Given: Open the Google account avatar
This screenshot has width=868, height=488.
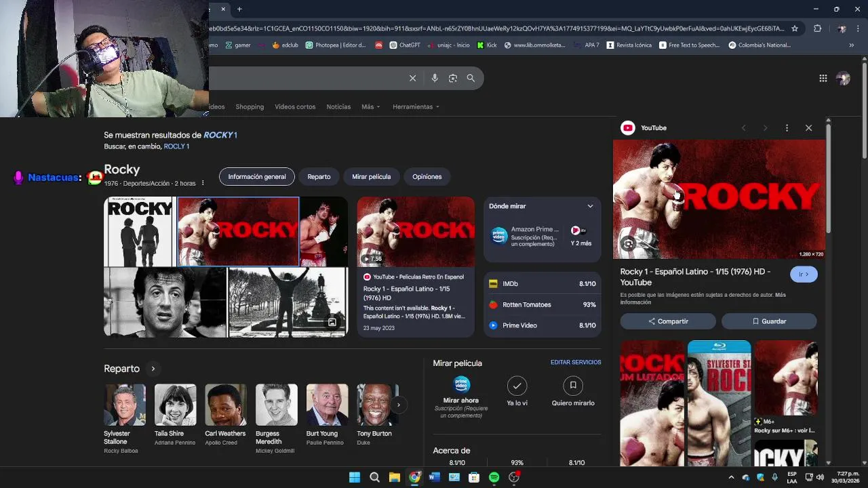Looking at the screenshot, I should pyautogui.click(x=843, y=78).
